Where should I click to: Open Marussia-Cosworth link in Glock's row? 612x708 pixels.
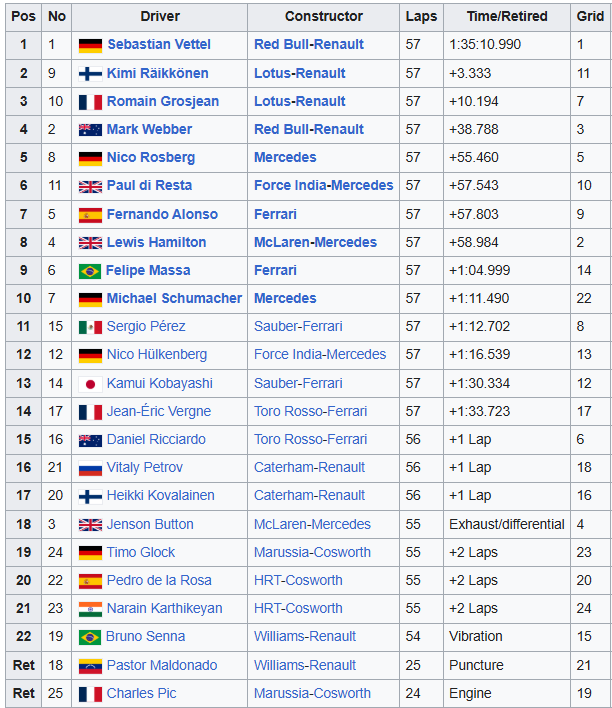[313, 552]
